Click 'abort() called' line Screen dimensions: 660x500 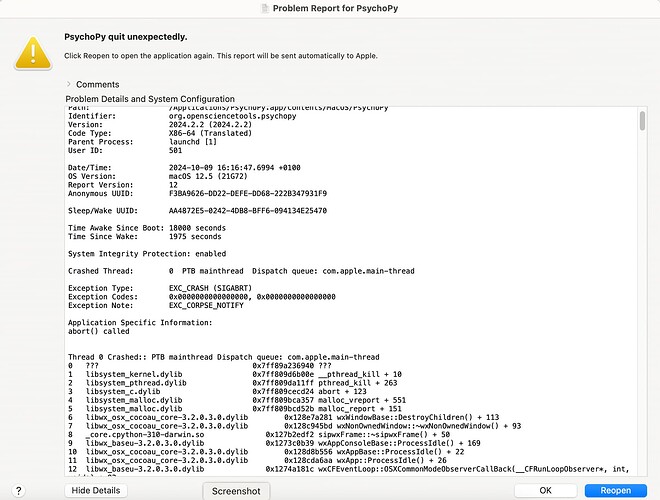click(x=98, y=331)
